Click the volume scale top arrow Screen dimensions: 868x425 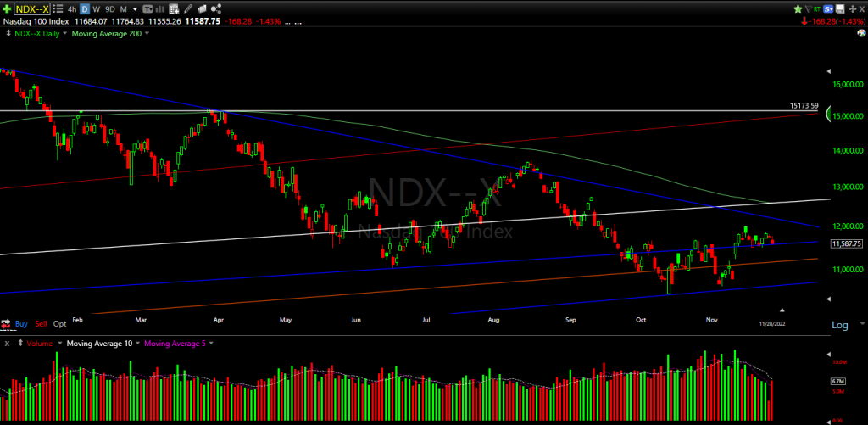tap(829, 354)
